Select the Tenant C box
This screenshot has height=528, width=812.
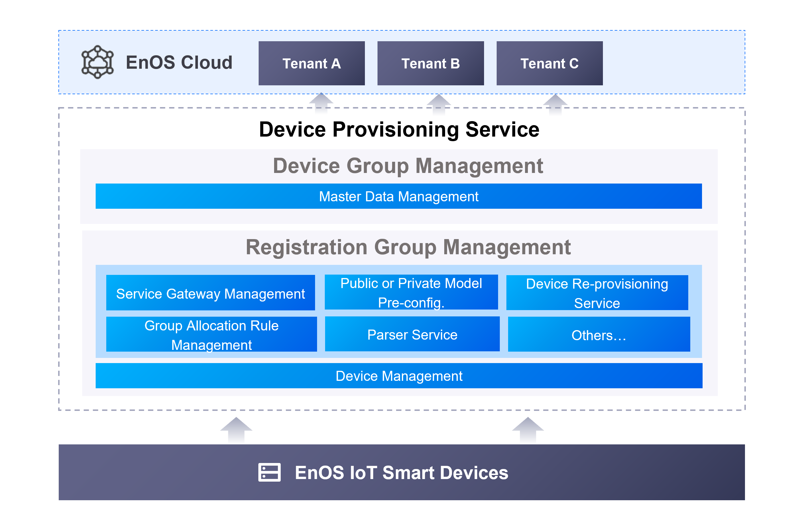point(550,64)
